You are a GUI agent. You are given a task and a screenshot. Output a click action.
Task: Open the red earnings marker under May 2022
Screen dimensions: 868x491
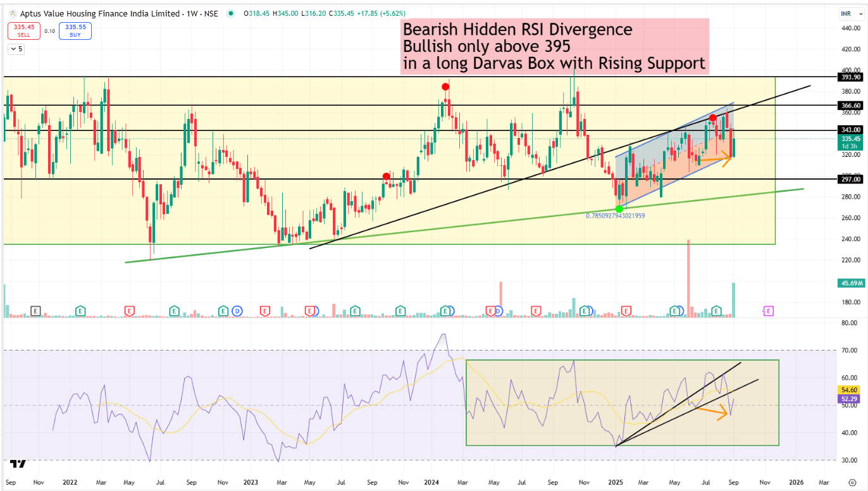pyautogui.click(x=129, y=311)
